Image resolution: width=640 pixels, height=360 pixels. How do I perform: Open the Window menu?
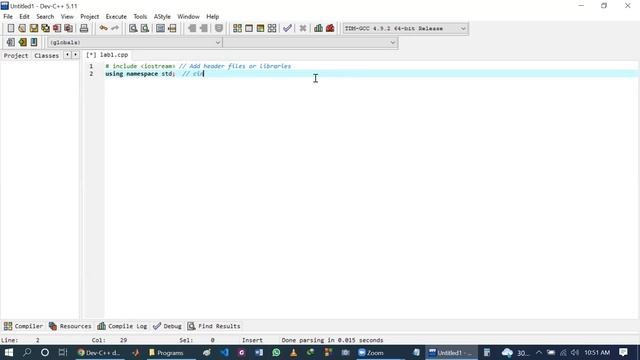pos(188,17)
